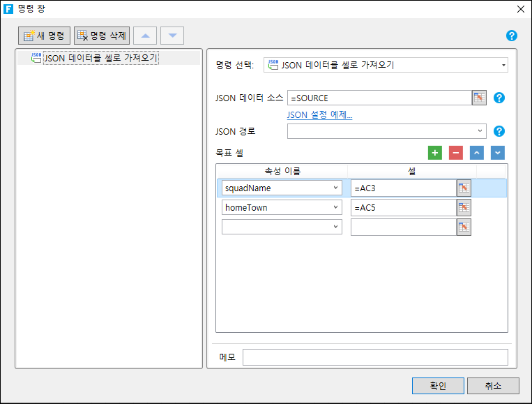Viewport: 532px width, 404px height.
Task: Click help icon beside JSON data source
Action: (499, 98)
